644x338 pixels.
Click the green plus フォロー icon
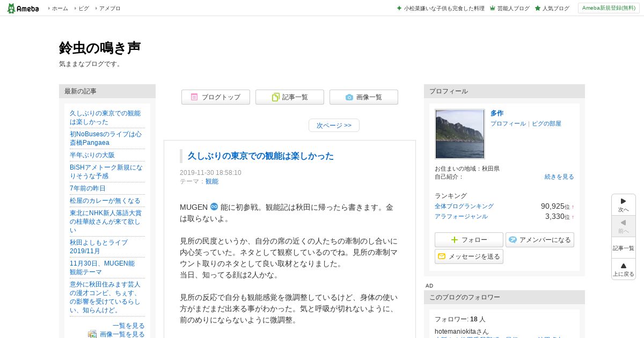pyautogui.click(x=455, y=240)
